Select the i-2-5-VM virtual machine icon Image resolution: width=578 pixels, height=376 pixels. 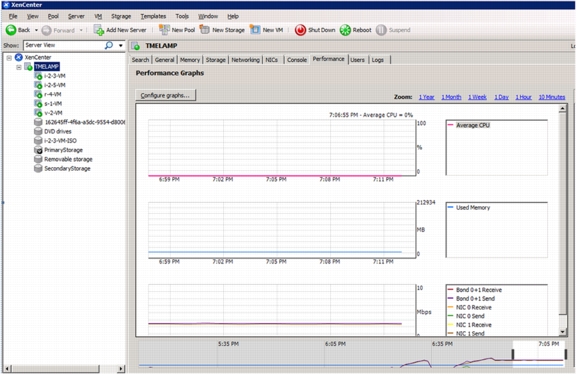(x=38, y=85)
